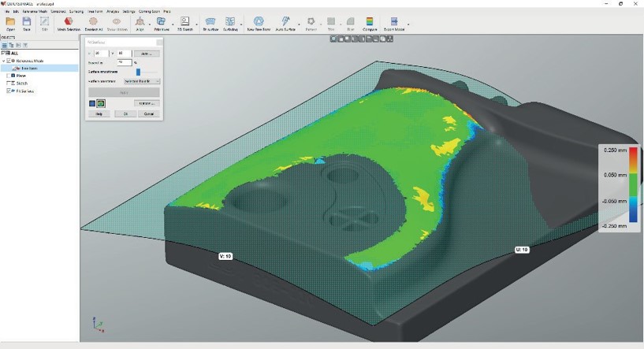Enable the Plane object checkbox
Viewport: 644px width, 349px height.
(9, 76)
